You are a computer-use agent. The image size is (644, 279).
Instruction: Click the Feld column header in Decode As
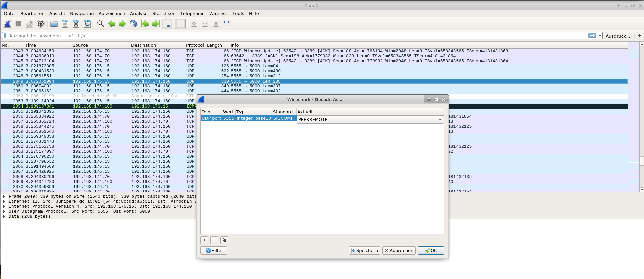[x=211, y=112]
